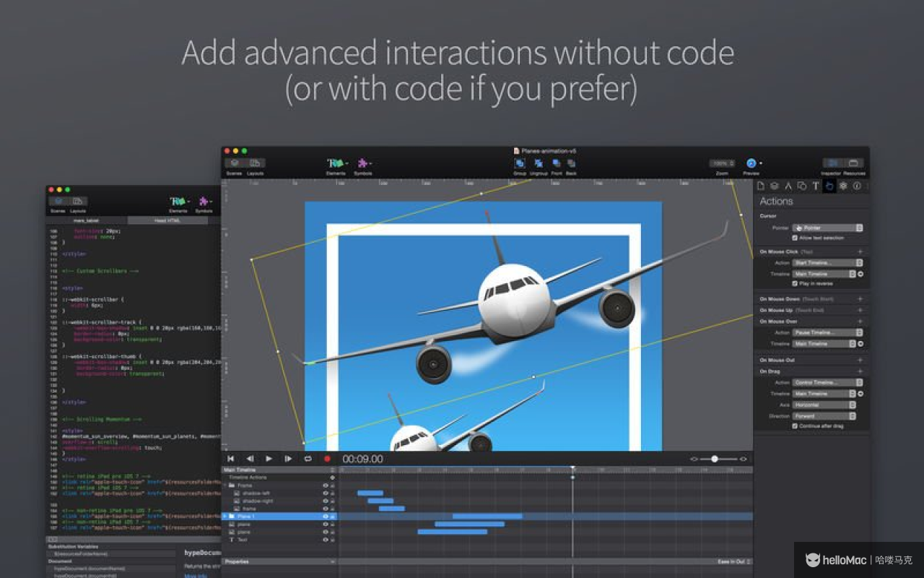Add an On Mouse Down action
Screen dimensions: 924x578
pyautogui.click(x=860, y=298)
